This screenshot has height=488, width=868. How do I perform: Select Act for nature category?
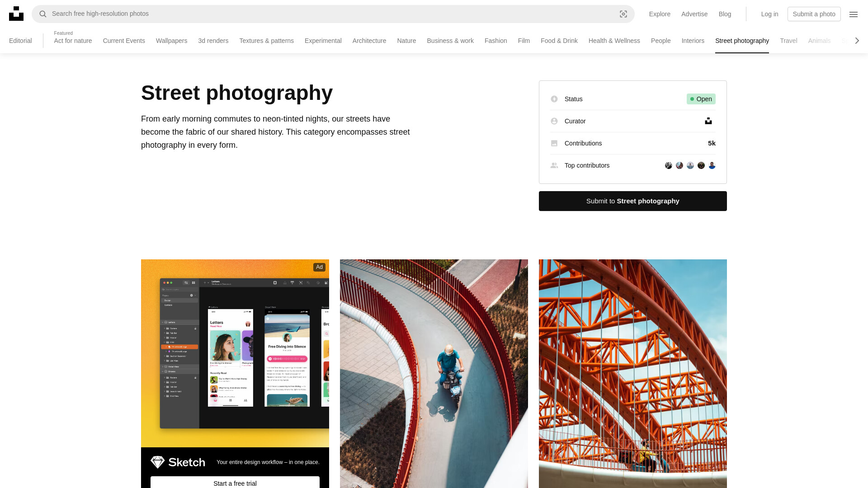[73, 41]
